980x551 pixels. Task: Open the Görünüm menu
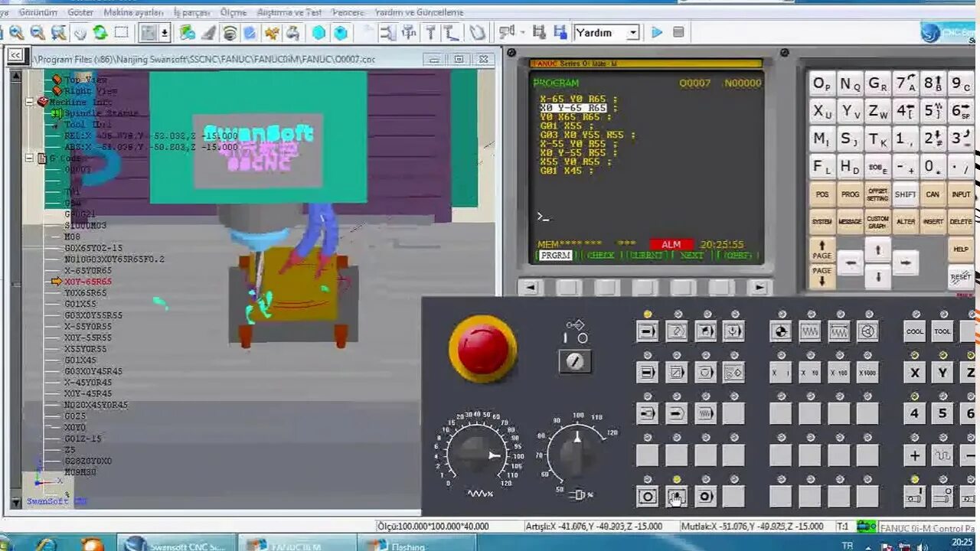[38, 12]
